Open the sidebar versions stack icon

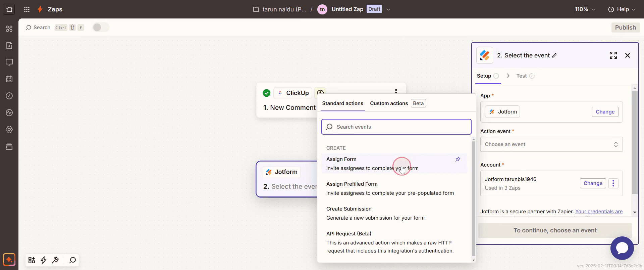(x=9, y=146)
